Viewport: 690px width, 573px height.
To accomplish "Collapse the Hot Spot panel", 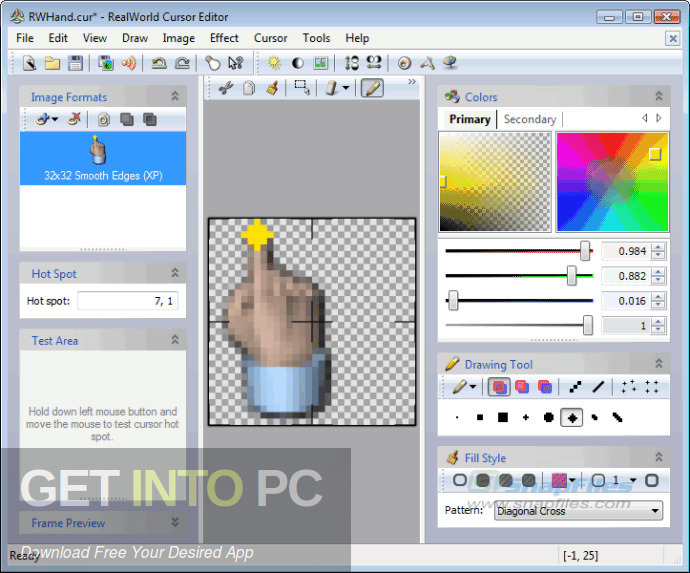I will (x=175, y=273).
